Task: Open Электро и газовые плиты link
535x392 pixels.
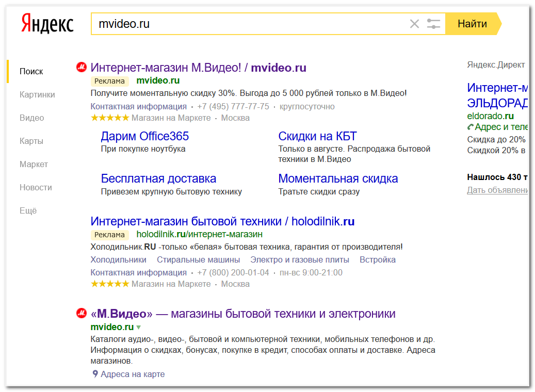Action: coord(300,259)
